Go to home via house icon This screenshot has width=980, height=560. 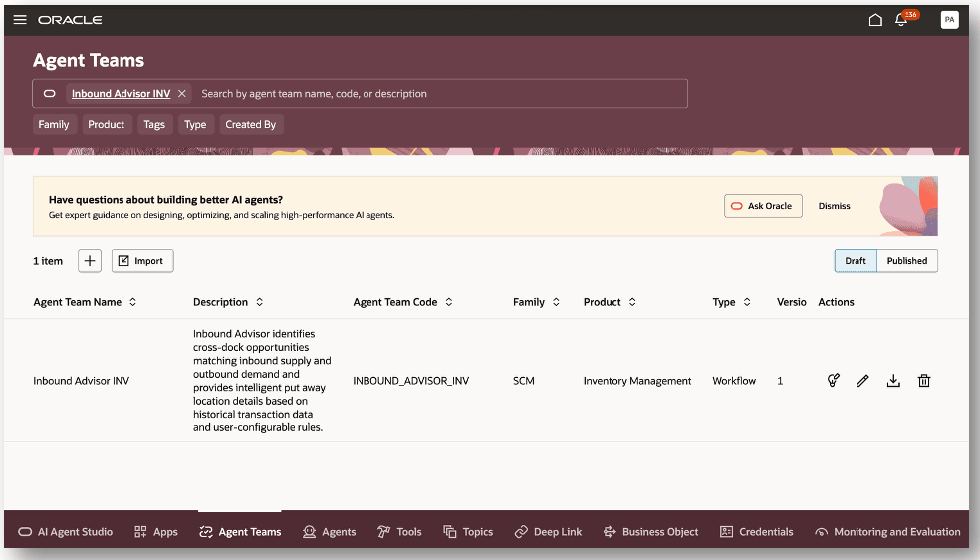pos(875,20)
